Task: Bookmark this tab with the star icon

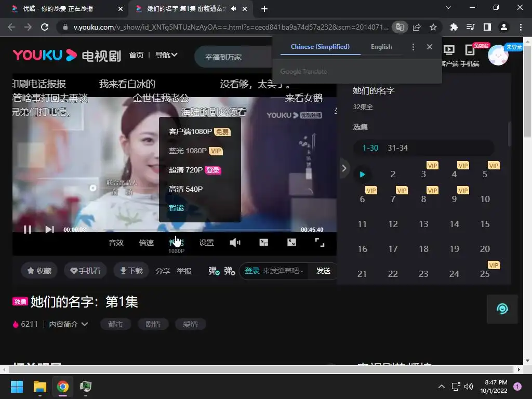Action: click(433, 27)
